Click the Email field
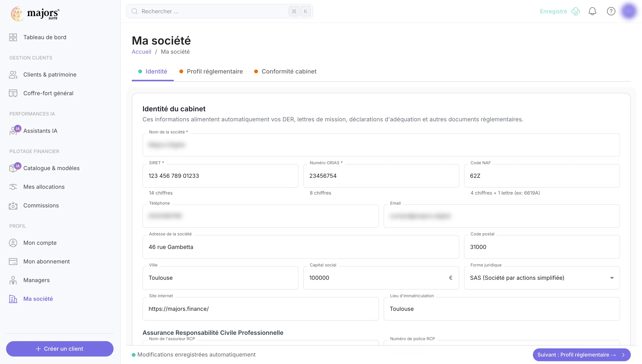 (x=502, y=216)
